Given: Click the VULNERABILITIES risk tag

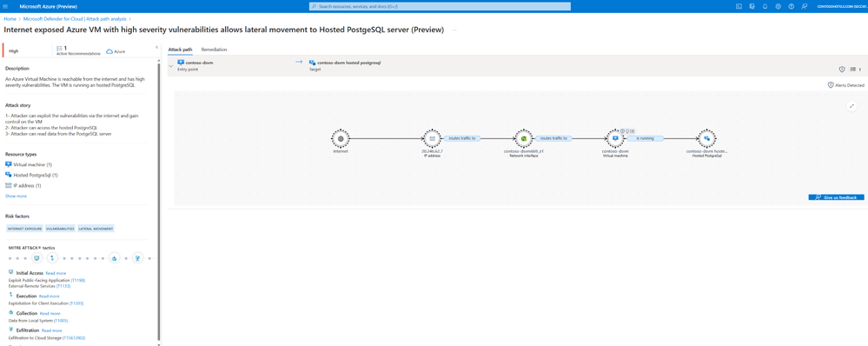Looking at the screenshot, I should pos(60,228).
